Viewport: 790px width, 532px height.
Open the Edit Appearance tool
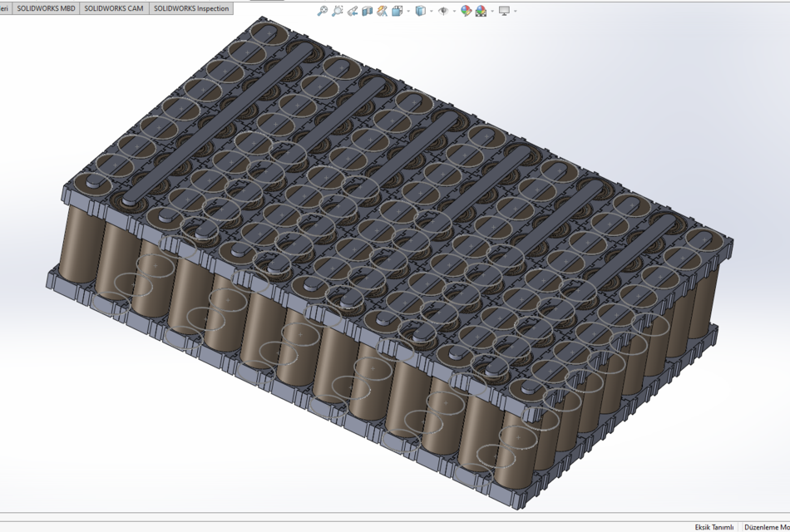[466, 11]
